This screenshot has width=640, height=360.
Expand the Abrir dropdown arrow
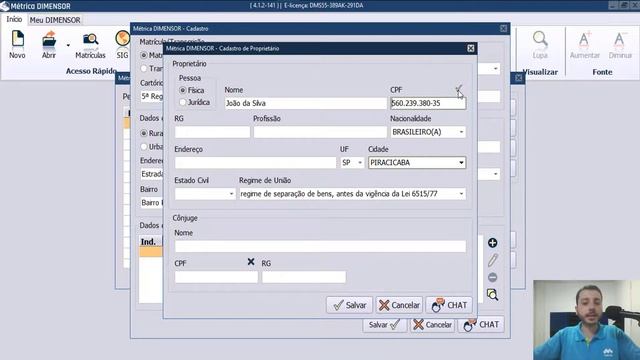(x=68, y=45)
